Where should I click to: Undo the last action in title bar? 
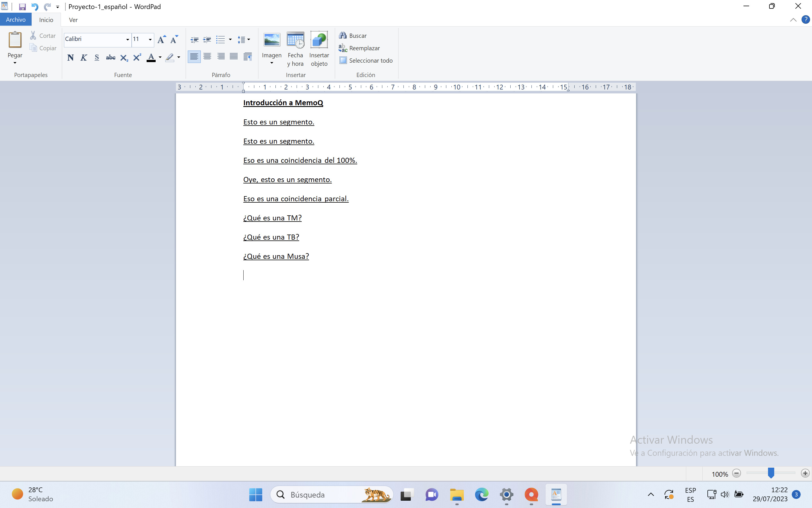[x=35, y=7]
